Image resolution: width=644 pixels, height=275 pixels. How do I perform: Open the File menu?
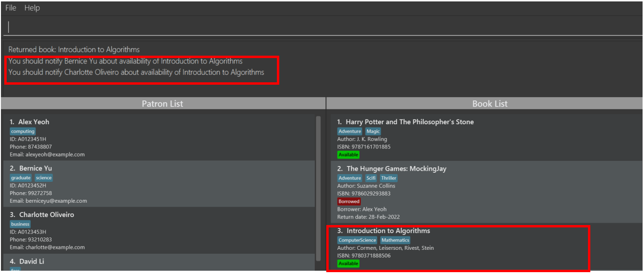click(11, 8)
